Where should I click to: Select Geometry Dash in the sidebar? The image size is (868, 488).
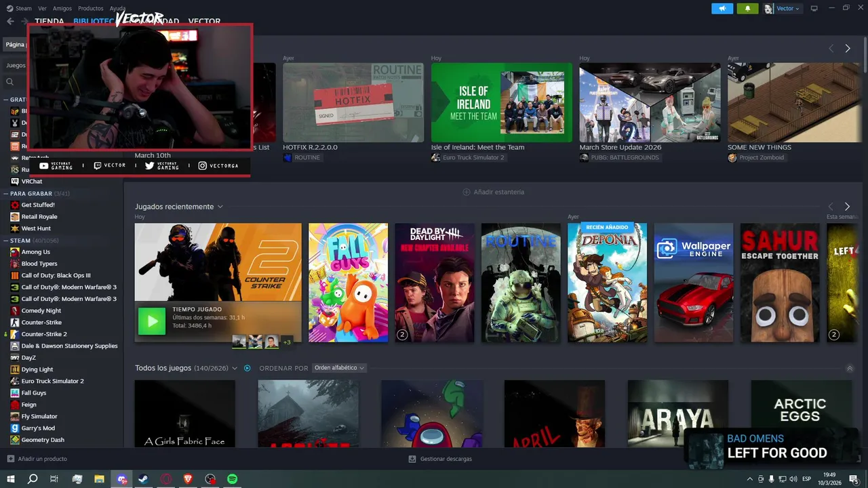pos(42,440)
